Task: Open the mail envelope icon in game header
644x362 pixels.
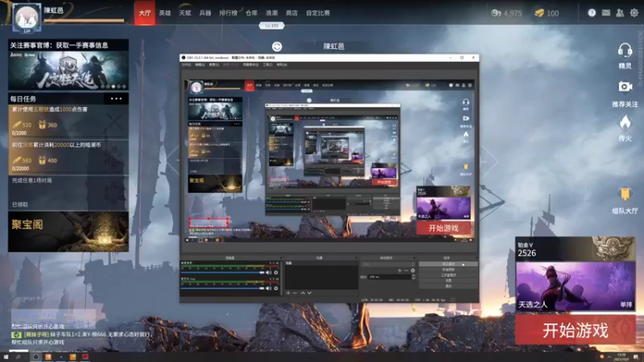Action: click(606, 13)
